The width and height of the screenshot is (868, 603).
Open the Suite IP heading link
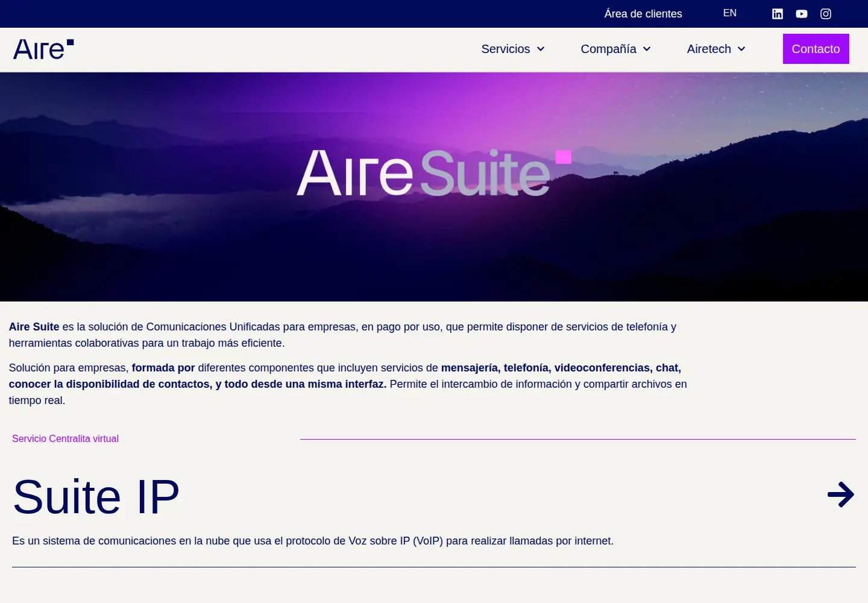(96, 497)
